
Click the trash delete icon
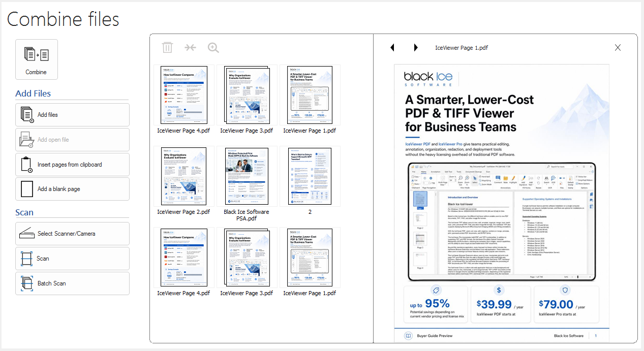(x=167, y=48)
